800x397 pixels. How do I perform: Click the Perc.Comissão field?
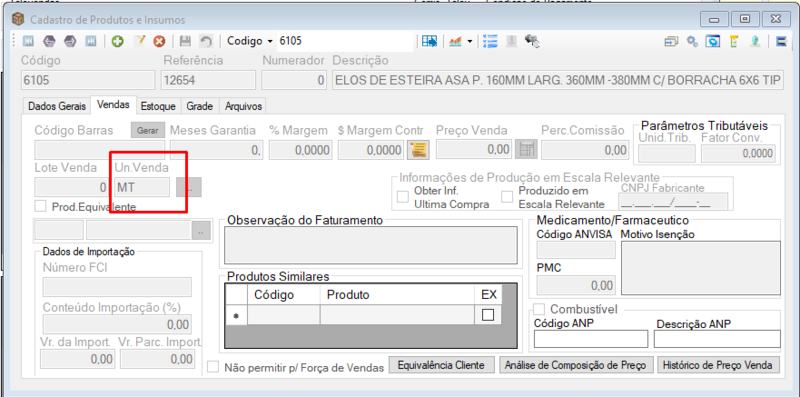[585, 150]
